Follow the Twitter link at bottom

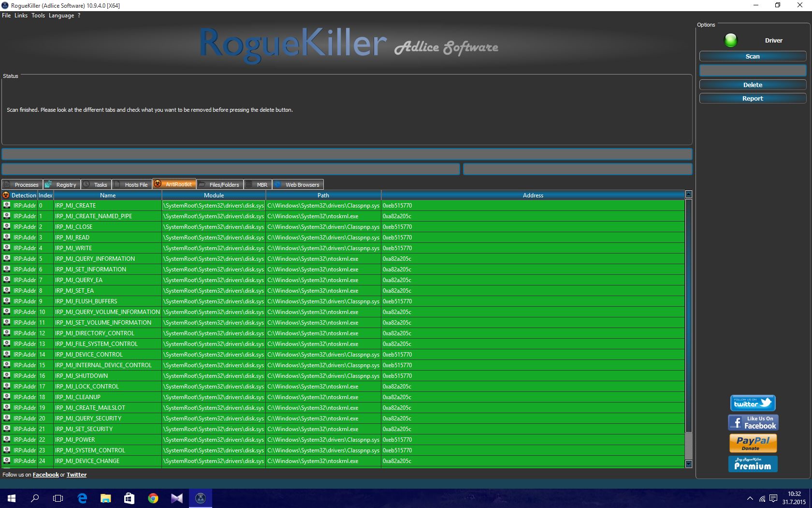coord(76,475)
